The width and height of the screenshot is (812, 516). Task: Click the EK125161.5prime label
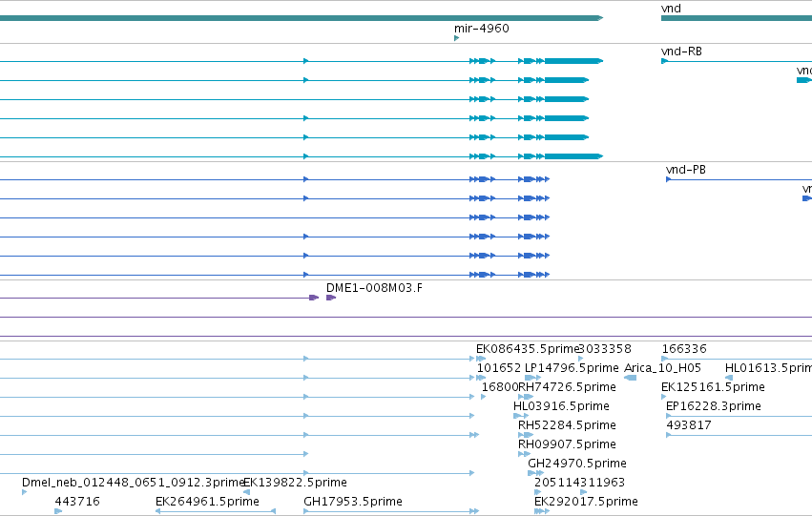pyautogui.click(x=713, y=387)
